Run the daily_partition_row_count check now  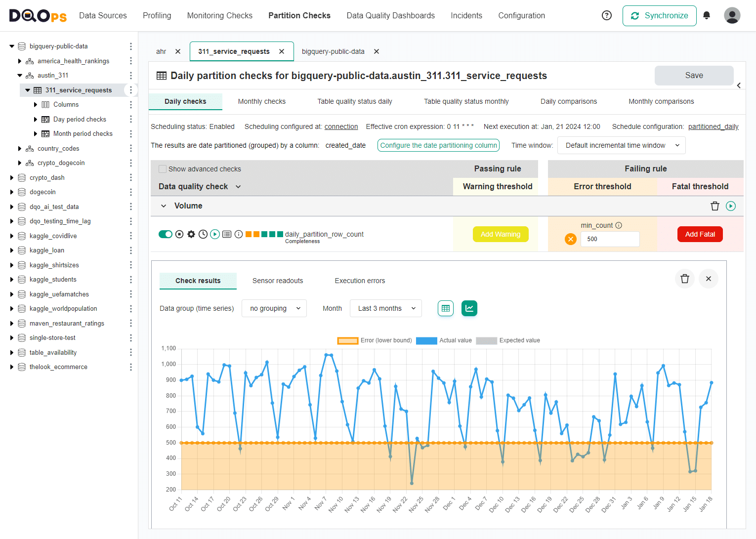214,234
